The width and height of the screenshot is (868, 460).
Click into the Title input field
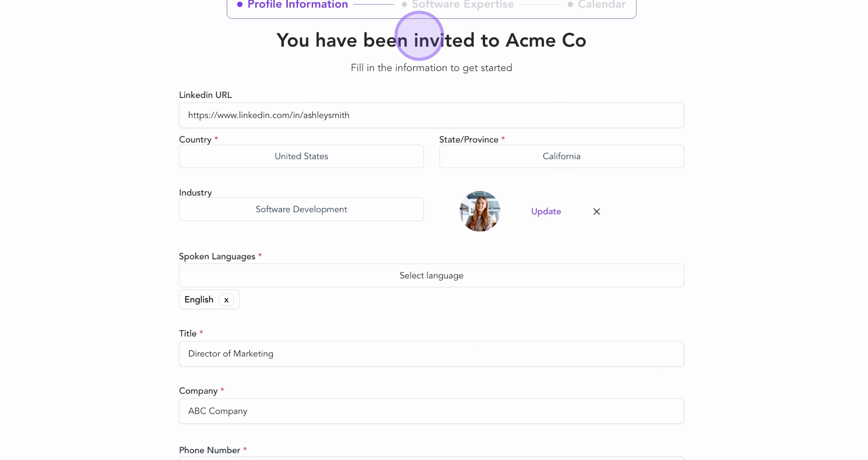[431, 354]
